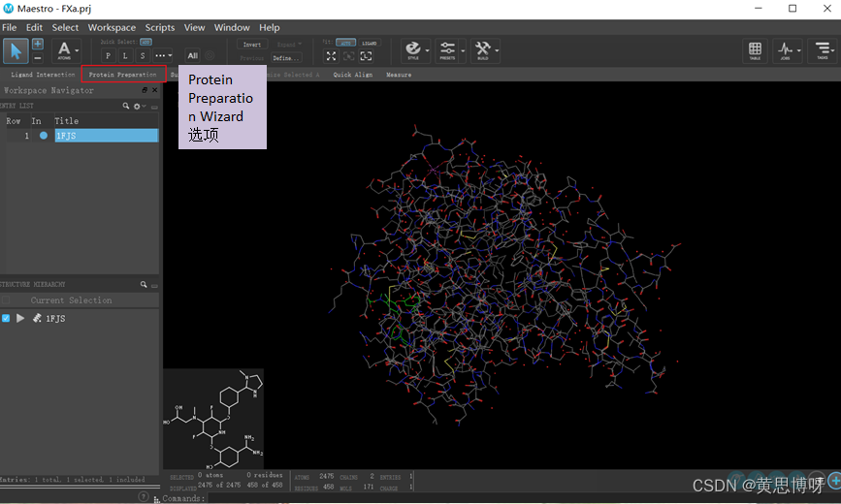Click the Atoms pick-level icon

pos(64,50)
